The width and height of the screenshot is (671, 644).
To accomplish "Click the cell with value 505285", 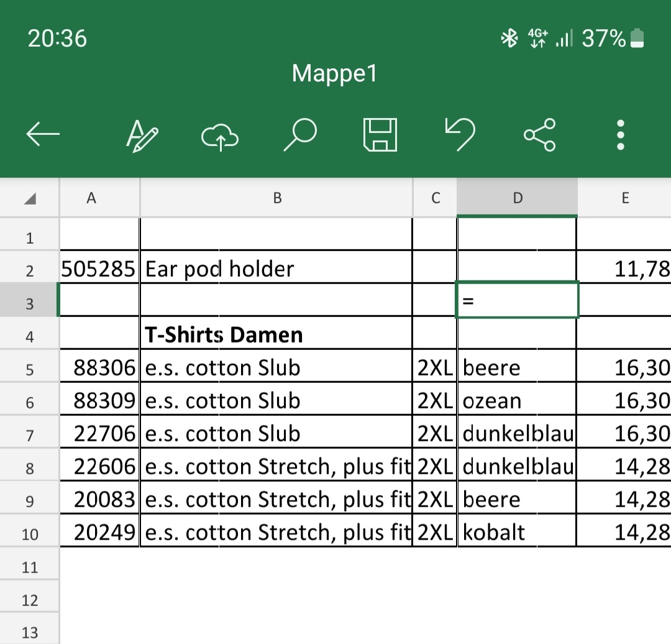I will point(99,269).
